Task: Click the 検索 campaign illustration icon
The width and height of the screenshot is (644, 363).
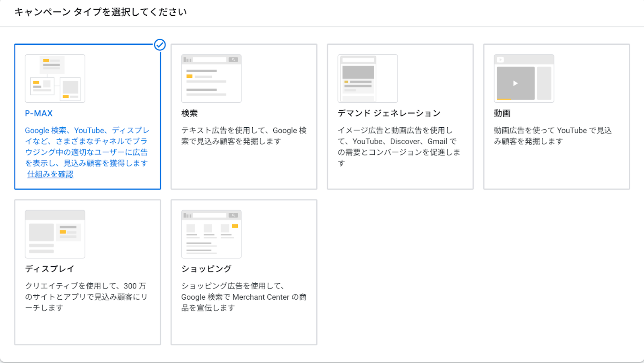Action: coord(211,79)
